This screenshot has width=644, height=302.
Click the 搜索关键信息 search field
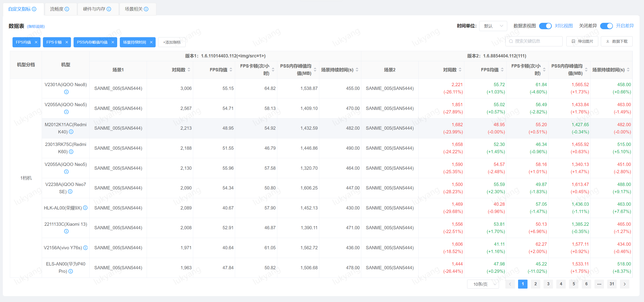click(534, 41)
